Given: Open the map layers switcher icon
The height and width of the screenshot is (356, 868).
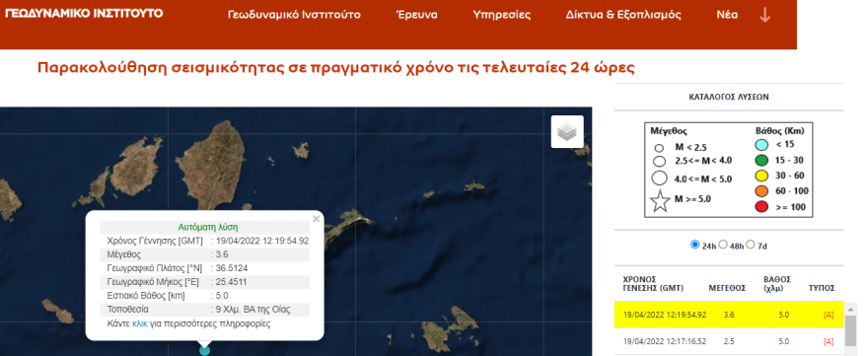Looking at the screenshot, I should tap(567, 132).
